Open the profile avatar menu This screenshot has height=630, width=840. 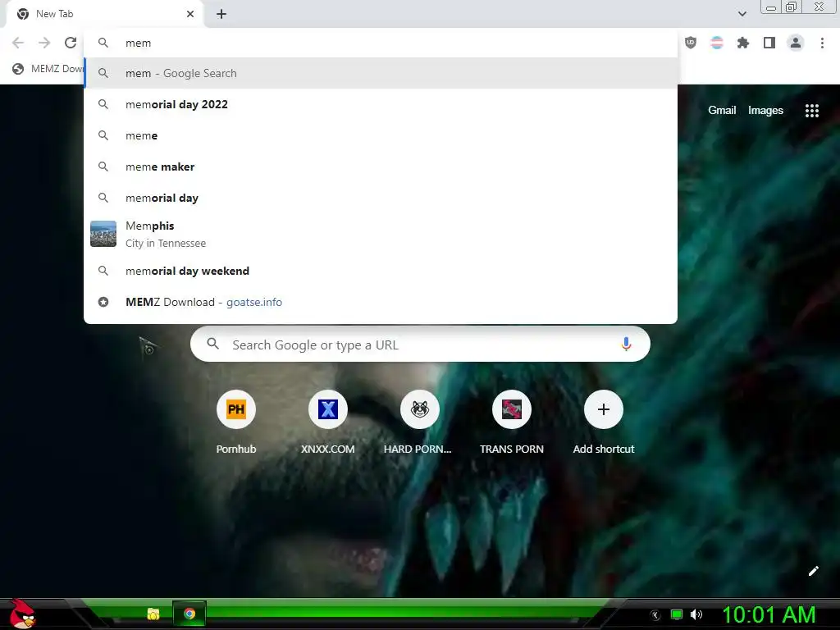796,43
